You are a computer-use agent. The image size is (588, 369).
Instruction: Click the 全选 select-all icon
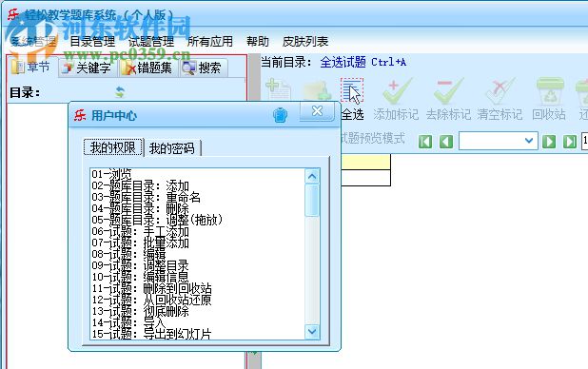tap(352, 90)
